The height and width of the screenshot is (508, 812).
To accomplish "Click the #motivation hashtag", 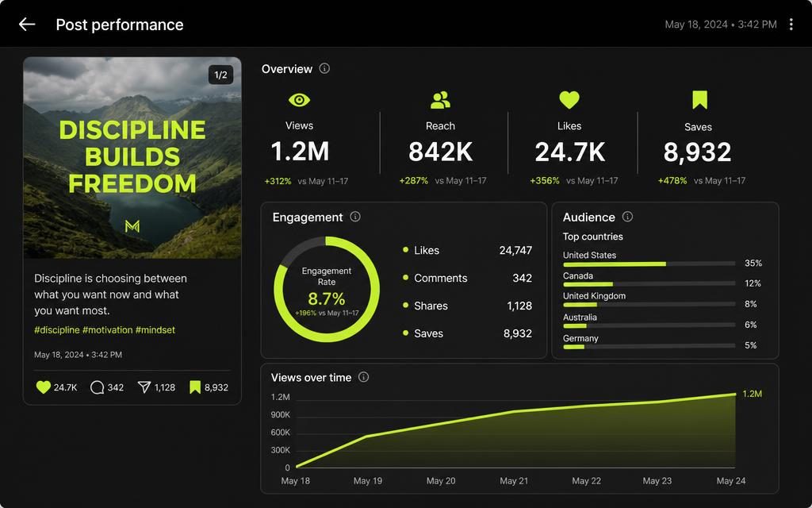I will [107, 329].
